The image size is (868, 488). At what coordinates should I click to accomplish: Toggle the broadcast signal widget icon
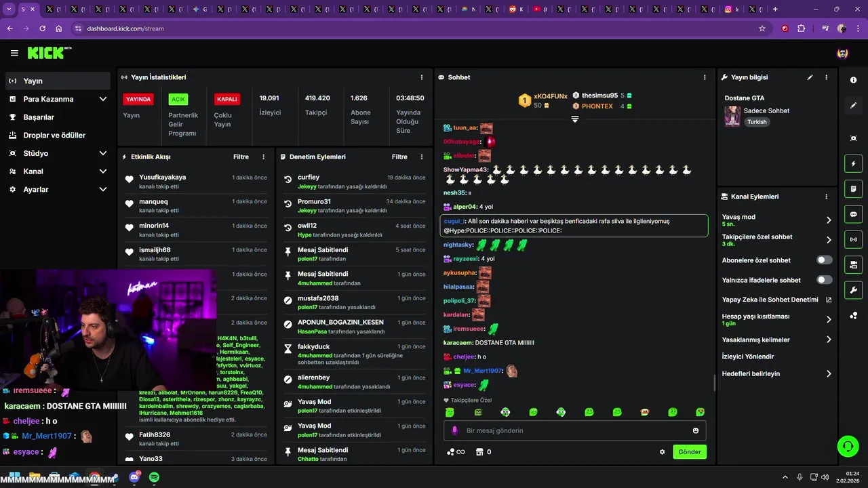853,239
